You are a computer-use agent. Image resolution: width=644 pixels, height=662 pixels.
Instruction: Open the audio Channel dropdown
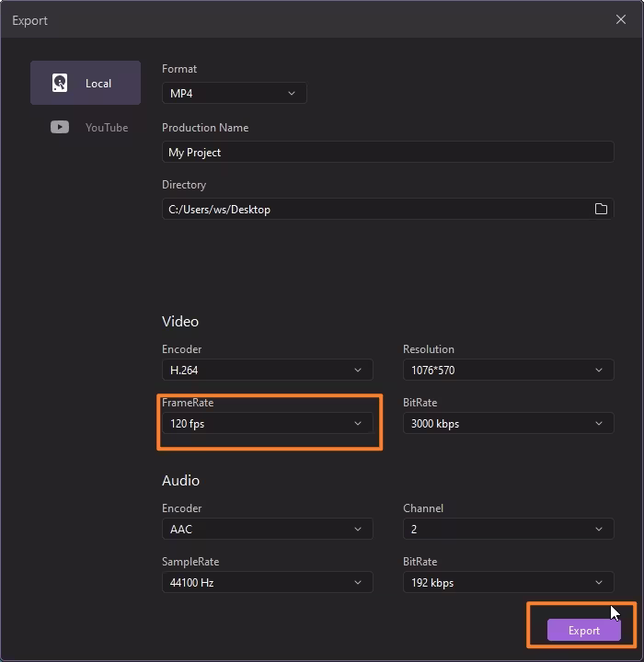pos(508,529)
